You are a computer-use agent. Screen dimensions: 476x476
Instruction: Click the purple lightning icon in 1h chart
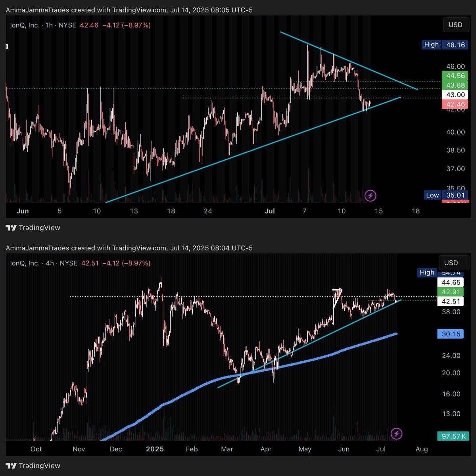coord(370,196)
